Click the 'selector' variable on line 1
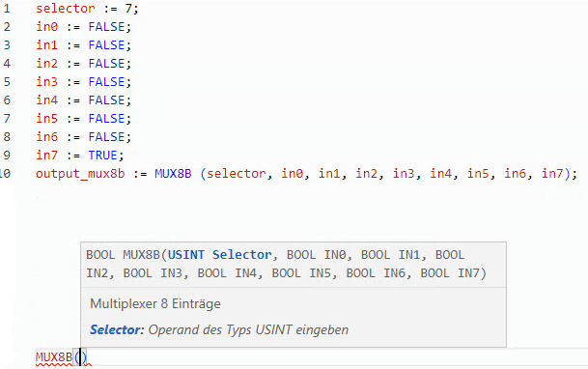588x369 pixels. [66, 9]
